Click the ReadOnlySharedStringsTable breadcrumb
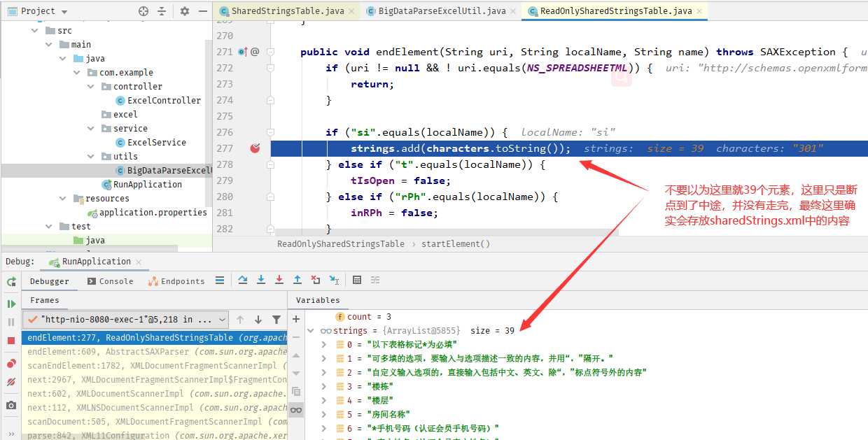 (341, 244)
